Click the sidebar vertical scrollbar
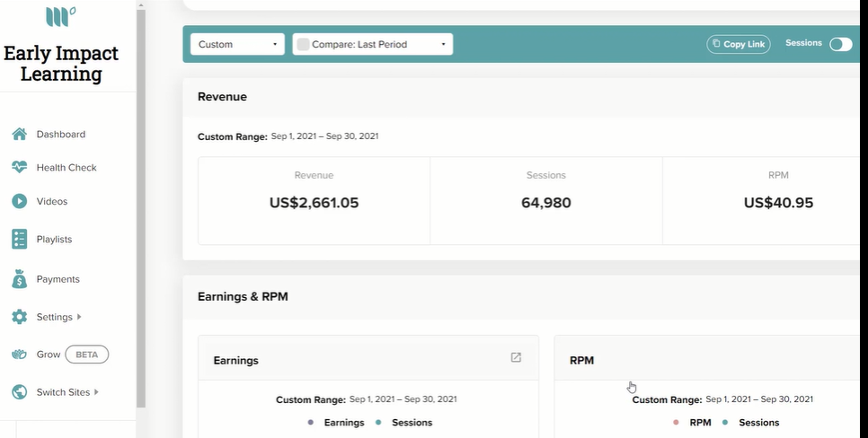 point(141,209)
